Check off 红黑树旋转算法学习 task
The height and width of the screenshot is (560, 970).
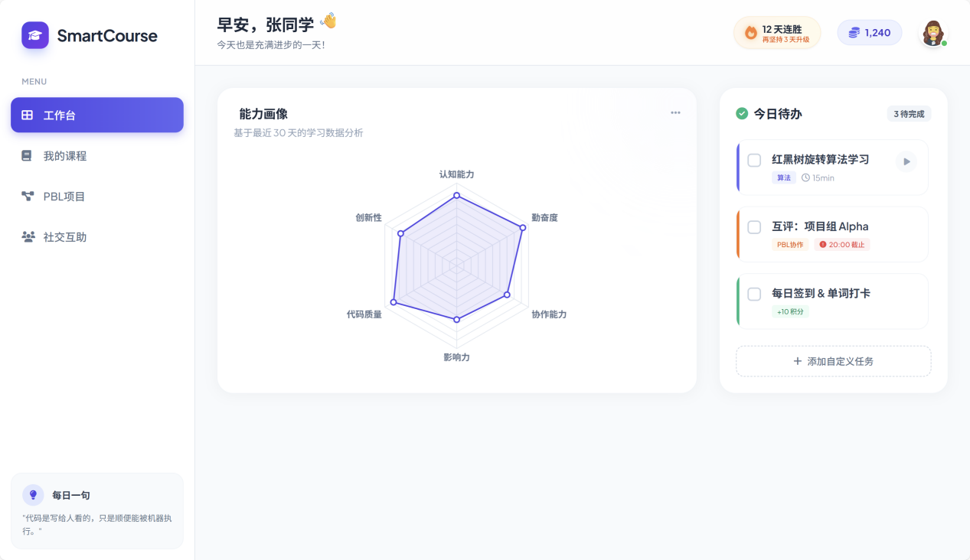(754, 160)
